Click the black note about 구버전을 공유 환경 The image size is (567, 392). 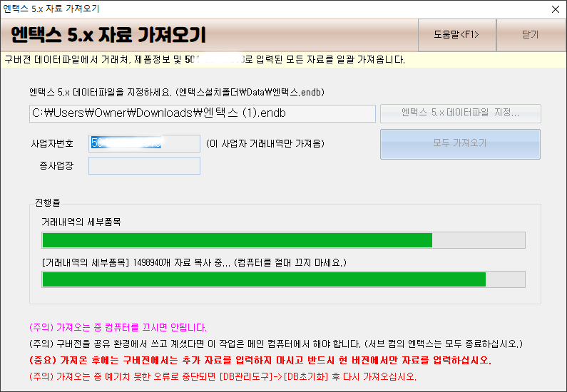coord(276,344)
